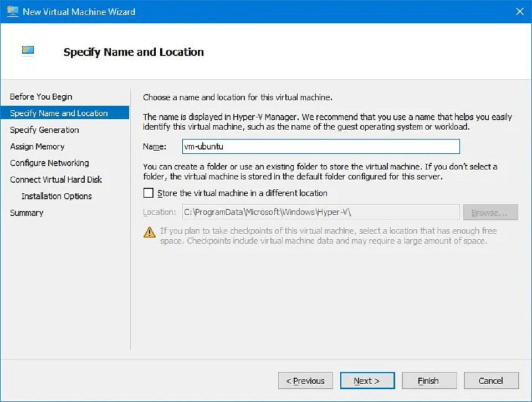Click the checkpoint warning message text
This screenshot has width=532, height=402.
click(329, 236)
